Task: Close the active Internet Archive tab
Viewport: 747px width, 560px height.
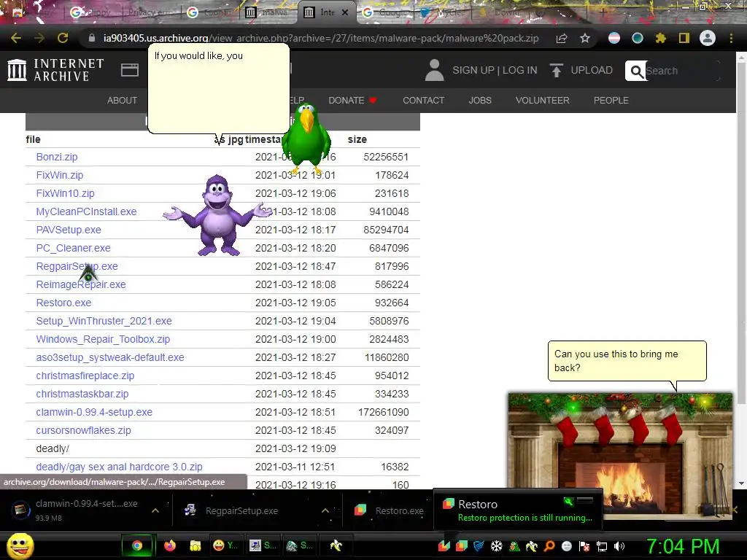Action: click(345, 13)
